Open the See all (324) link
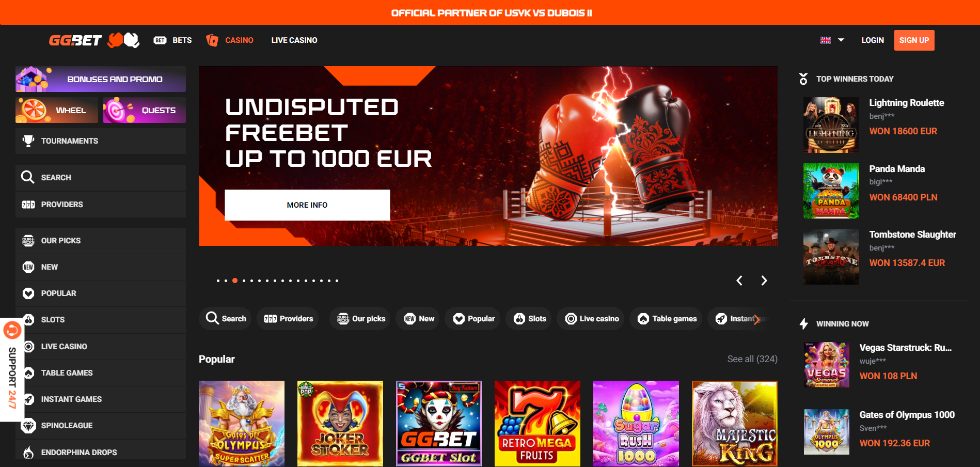 (x=752, y=359)
